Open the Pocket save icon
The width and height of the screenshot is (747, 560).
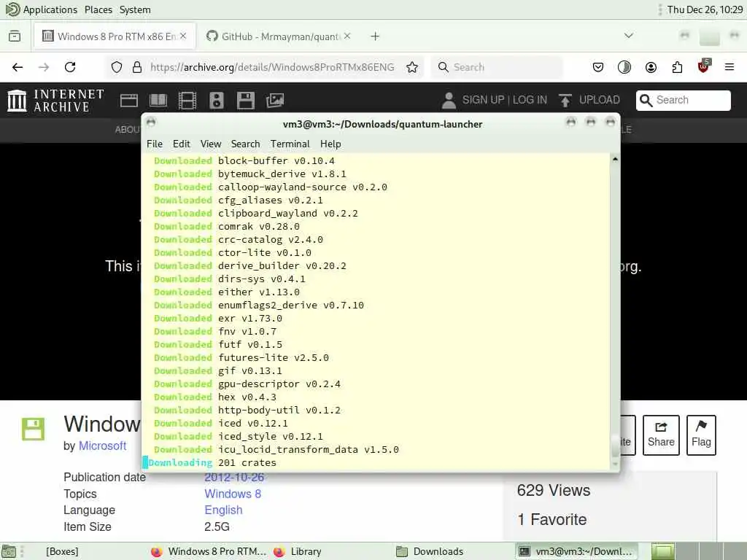598,67
